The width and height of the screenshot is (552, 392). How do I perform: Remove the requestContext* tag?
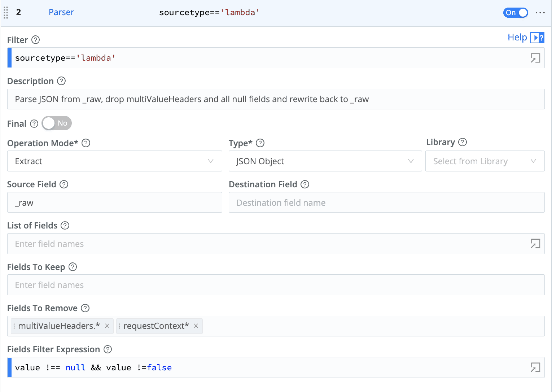pos(196,326)
